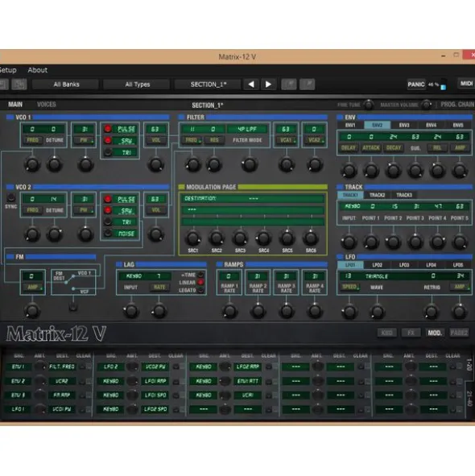Screen dimensions: 475x476
Task: Turn the SRC6 modulation knob
Action: click(x=311, y=238)
